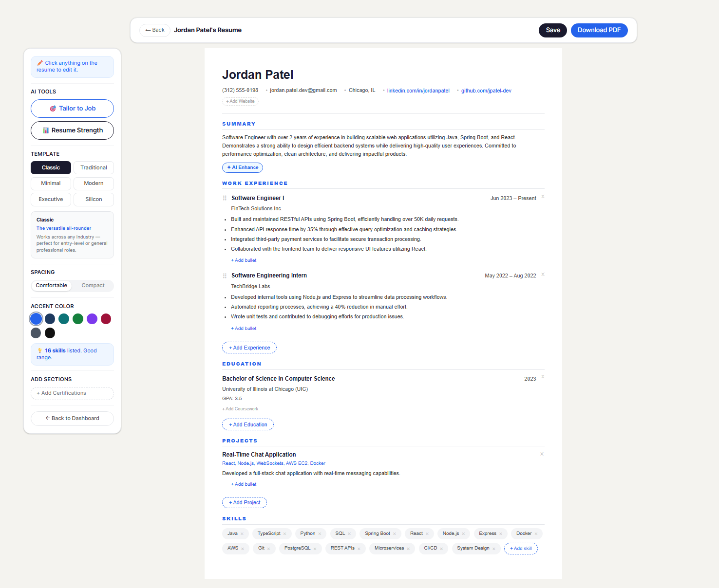Select the Traditional template
The width and height of the screenshot is (719, 588).
[x=94, y=167]
